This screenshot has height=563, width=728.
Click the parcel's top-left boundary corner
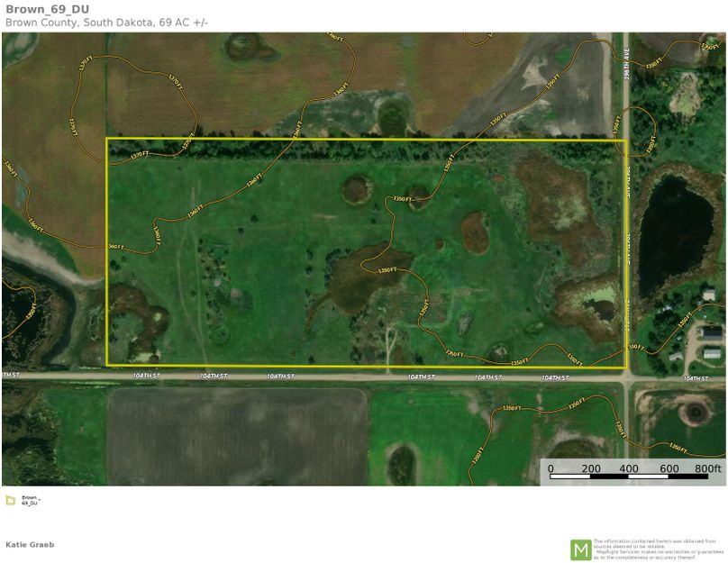tap(107, 139)
